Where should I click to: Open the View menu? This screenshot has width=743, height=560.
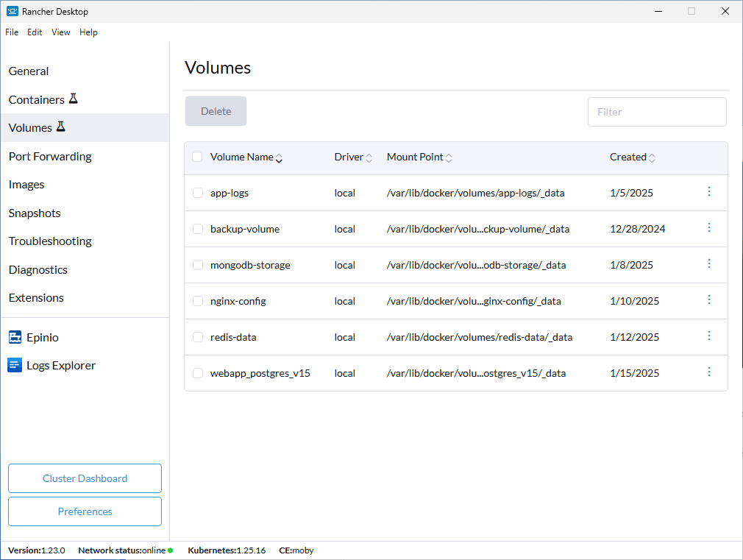[x=60, y=32]
